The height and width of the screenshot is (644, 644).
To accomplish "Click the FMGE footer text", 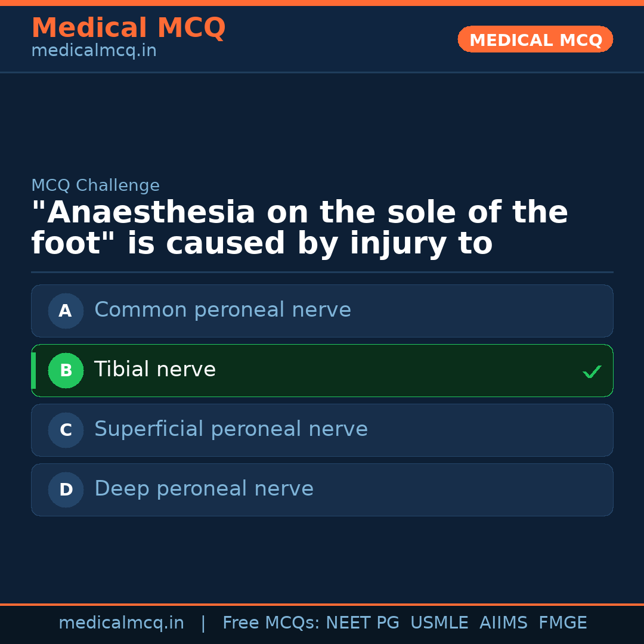I will pyautogui.click(x=562, y=623).
